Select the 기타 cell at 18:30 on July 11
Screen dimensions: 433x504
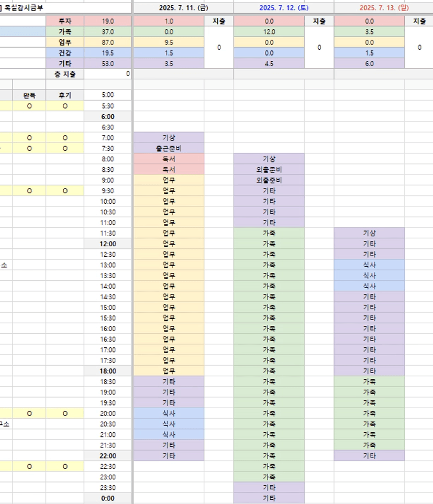pyautogui.click(x=169, y=382)
